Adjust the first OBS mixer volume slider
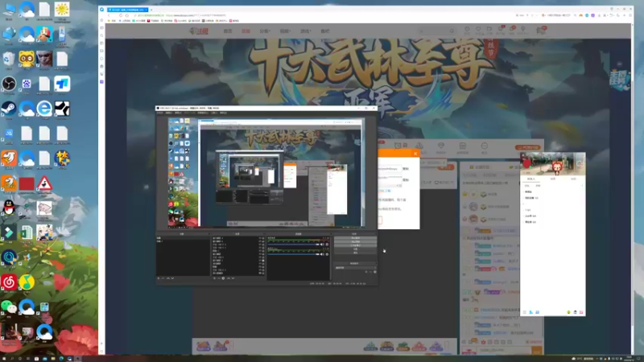644x362 pixels. tap(294, 245)
